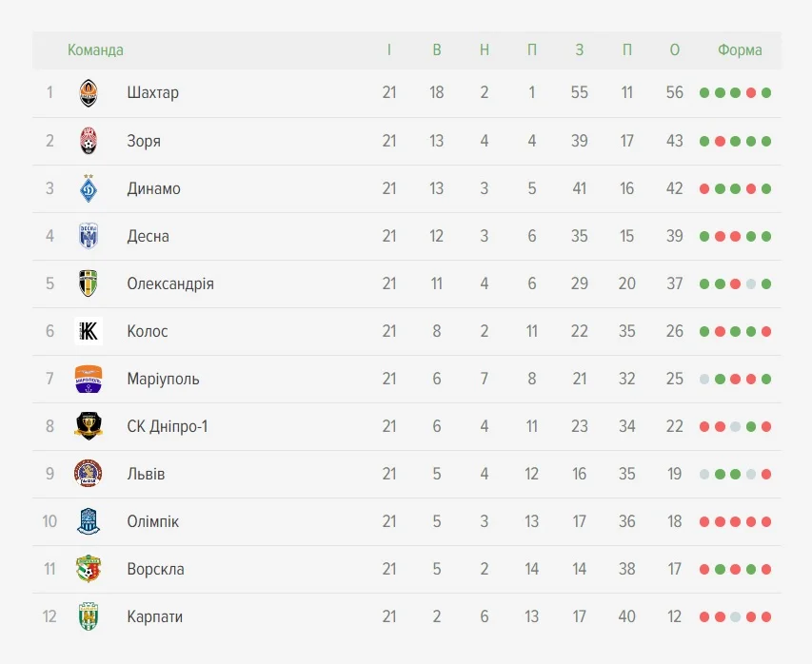Click the first grey draw dot in Mariupol's form
812x664 pixels.
(704, 379)
